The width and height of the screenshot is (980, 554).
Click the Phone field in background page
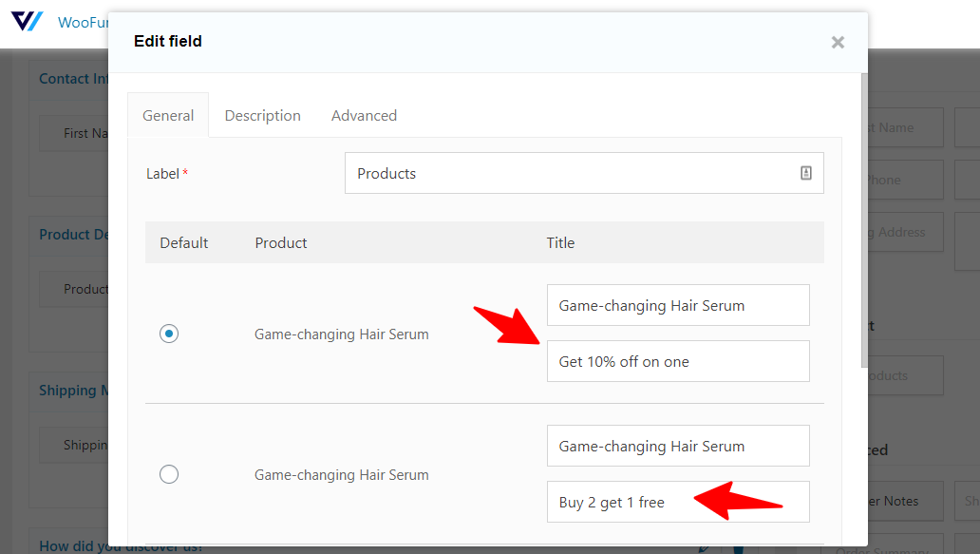[906, 180]
